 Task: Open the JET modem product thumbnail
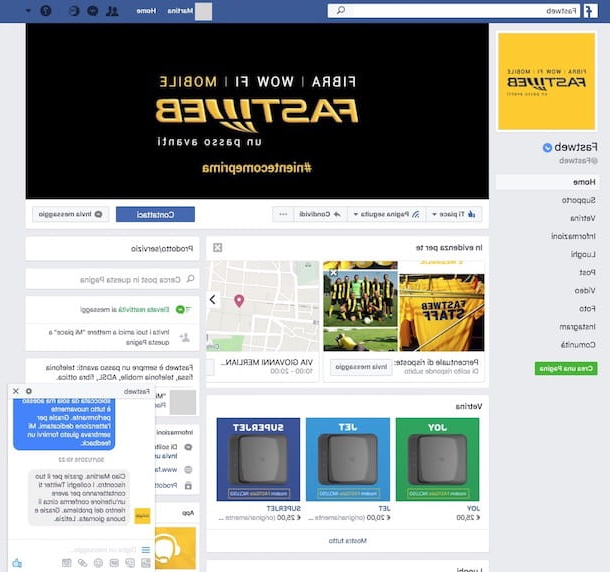coord(348,459)
